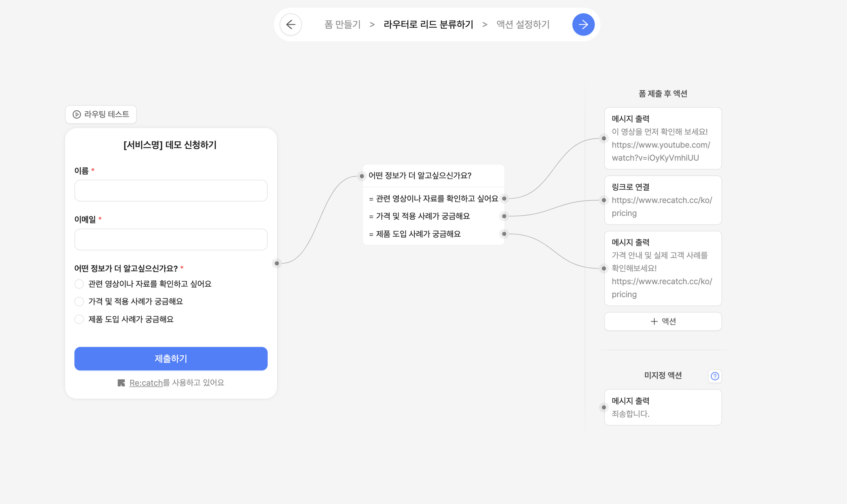
Task: Go to 폼 만들기 step
Action: coord(342,24)
